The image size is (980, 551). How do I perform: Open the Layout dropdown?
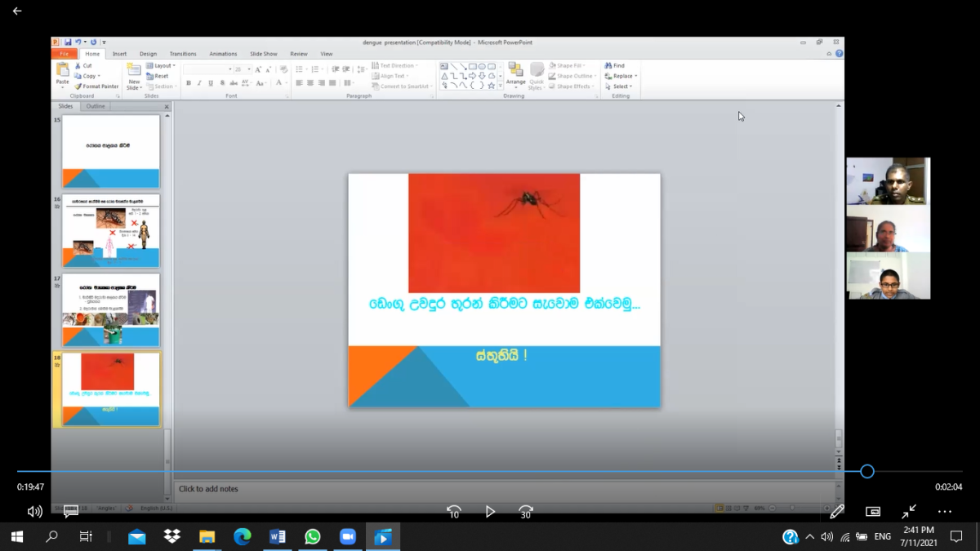[x=160, y=65]
